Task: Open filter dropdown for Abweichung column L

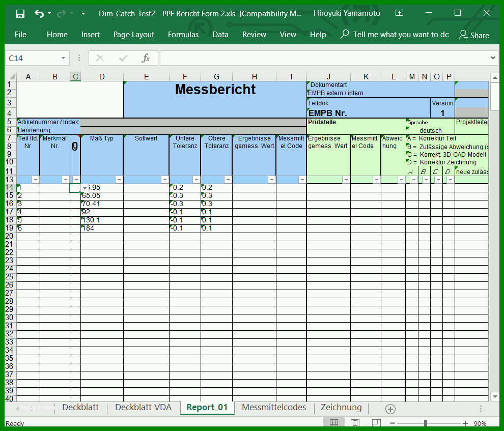Action: [401, 180]
